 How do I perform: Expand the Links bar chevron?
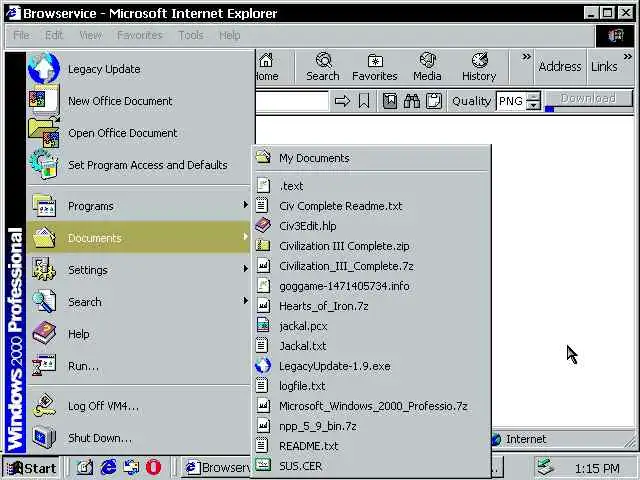click(628, 57)
